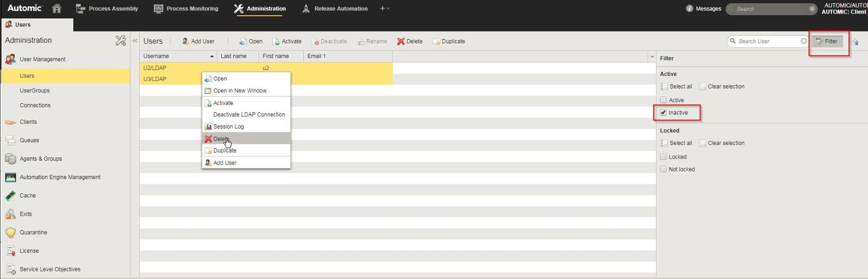Viewport: 868px width, 279px height.
Task: Click Select all under Locked filter
Action: click(676, 143)
